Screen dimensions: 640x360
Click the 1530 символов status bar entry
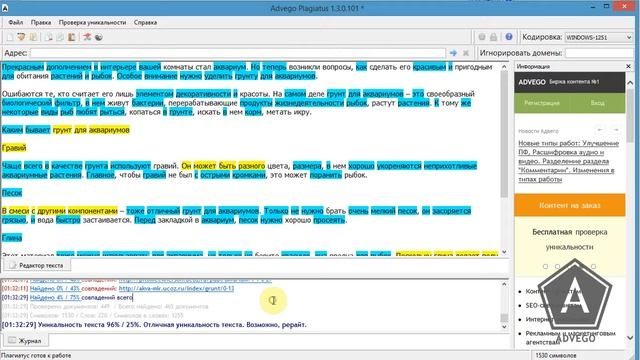pyautogui.click(x=556, y=356)
